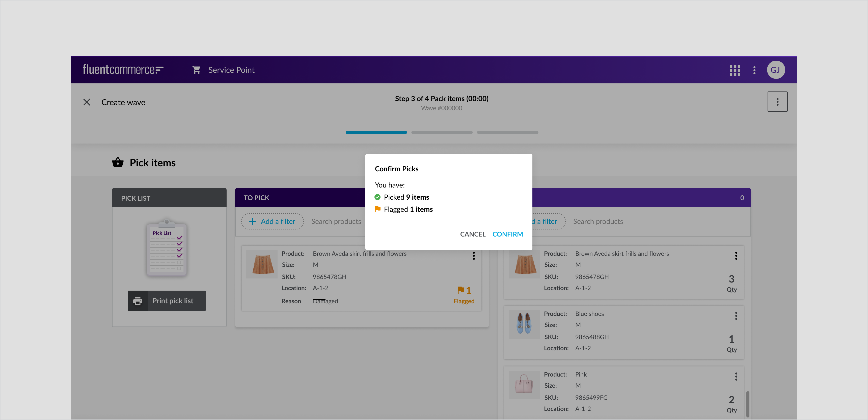
Task: Click the Service Point cart icon
Action: 196,70
